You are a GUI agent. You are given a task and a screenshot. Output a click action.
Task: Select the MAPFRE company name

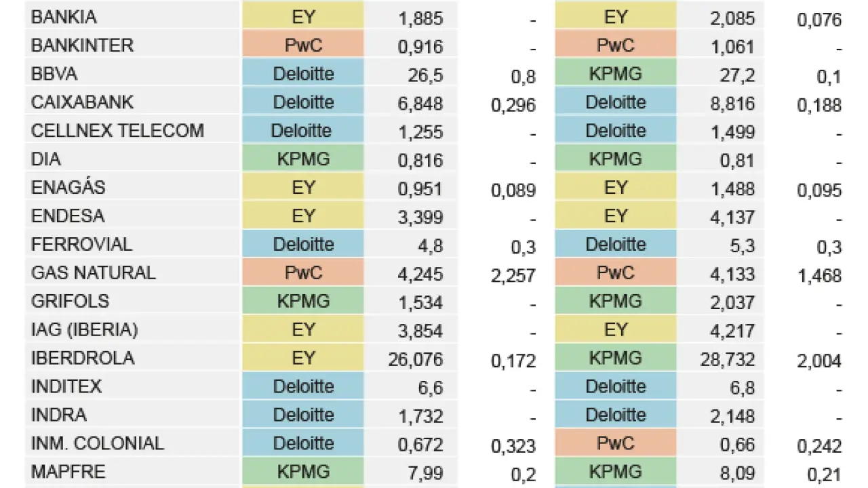tap(68, 472)
